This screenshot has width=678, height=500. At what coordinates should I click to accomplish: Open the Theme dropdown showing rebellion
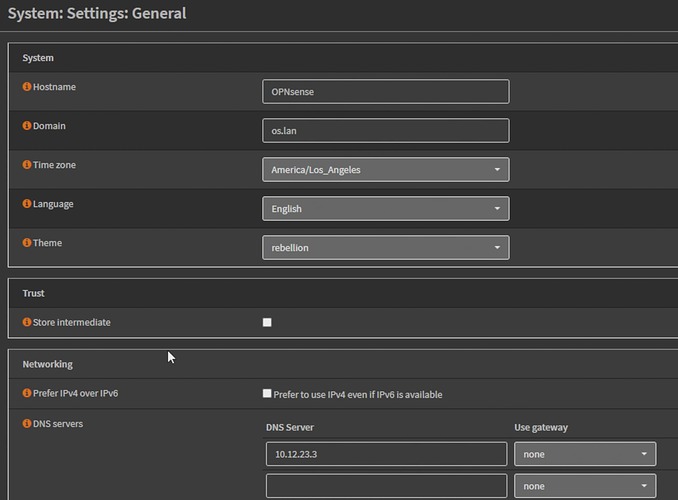(385, 248)
